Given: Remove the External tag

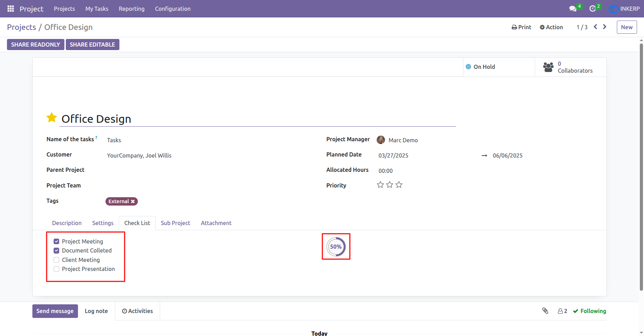Looking at the screenshot, I should (x=133, y=201).
